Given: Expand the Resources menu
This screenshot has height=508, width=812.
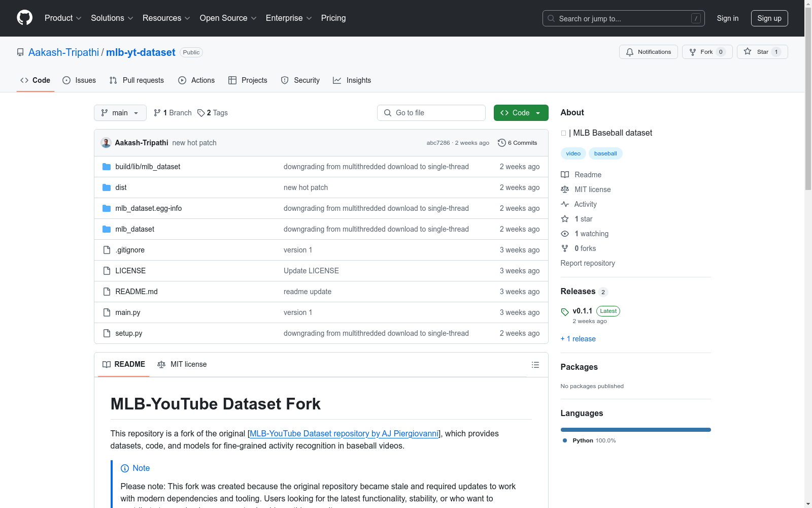Looking at the screenshot, I should (166, 18).
